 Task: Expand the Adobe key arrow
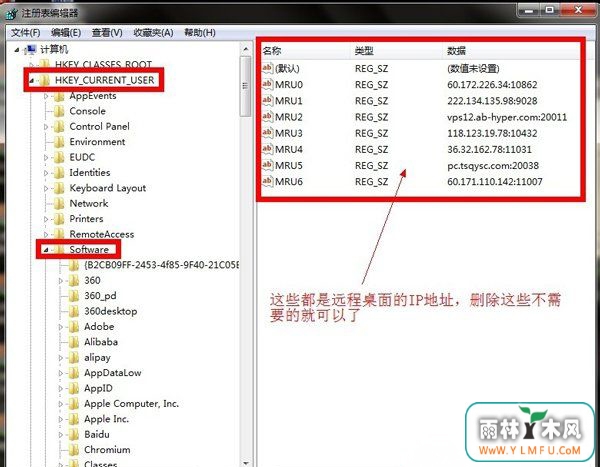click(x=61, y=327)
